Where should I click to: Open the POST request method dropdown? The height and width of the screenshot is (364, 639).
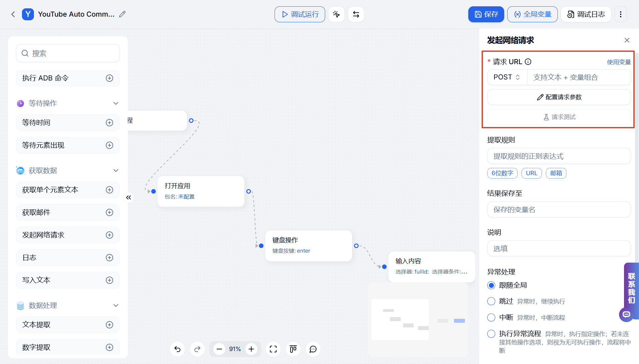(x=507, y=77)
